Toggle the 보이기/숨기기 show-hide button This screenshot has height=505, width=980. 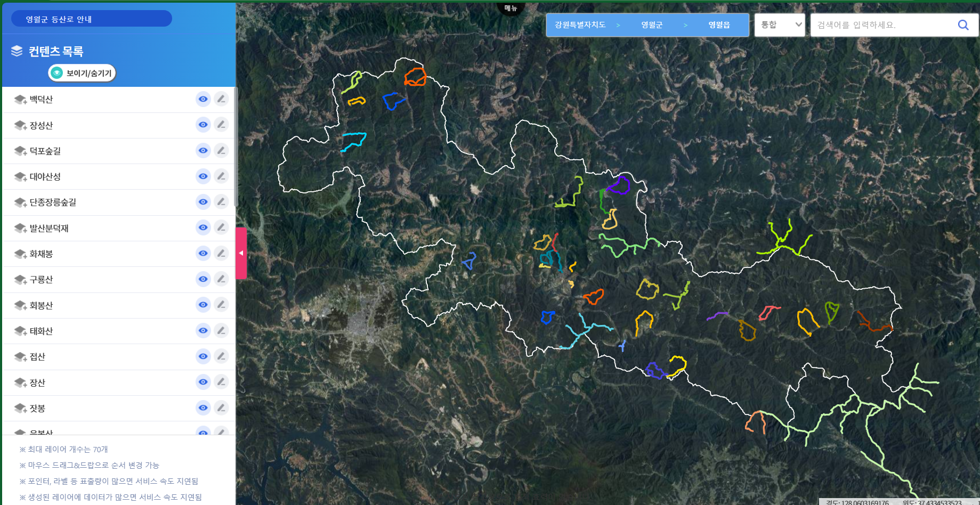pos(82,73)
